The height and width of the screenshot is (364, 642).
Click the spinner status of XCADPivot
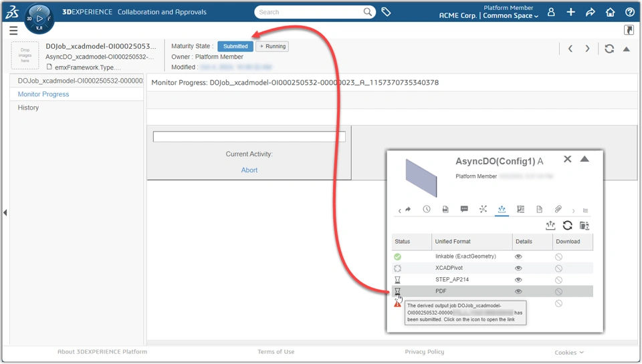point(397,268)
